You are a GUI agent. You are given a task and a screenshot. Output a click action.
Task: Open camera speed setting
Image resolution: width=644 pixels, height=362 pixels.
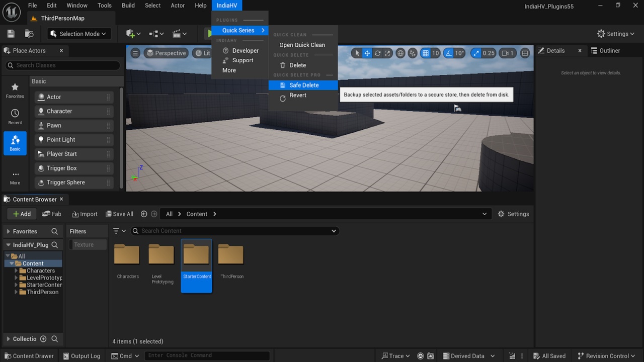coord(508,53)
